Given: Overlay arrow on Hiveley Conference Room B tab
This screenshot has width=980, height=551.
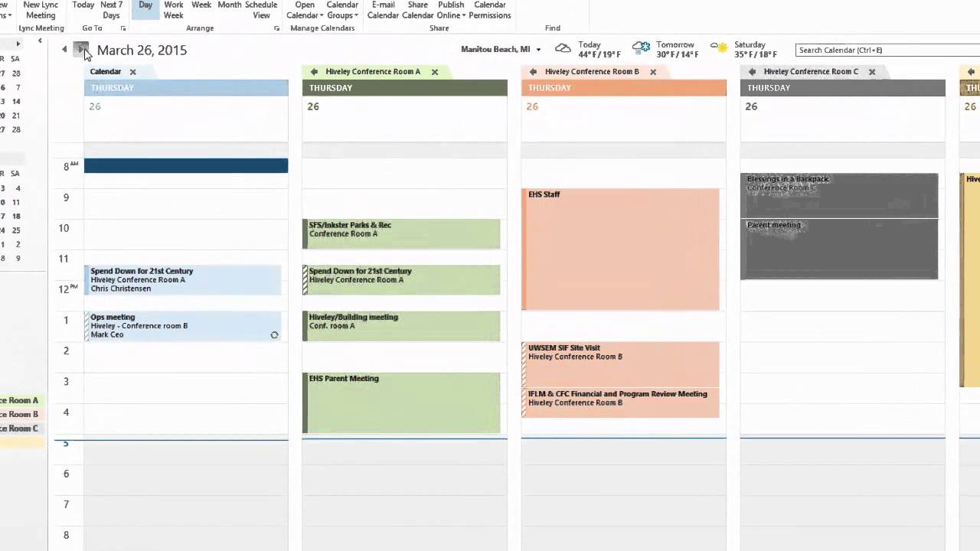Looking at the screenshot, I should 533,72.
